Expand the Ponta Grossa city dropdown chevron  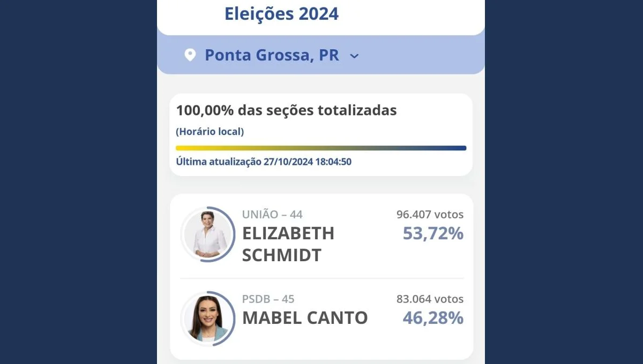click(x=354, y=56)
